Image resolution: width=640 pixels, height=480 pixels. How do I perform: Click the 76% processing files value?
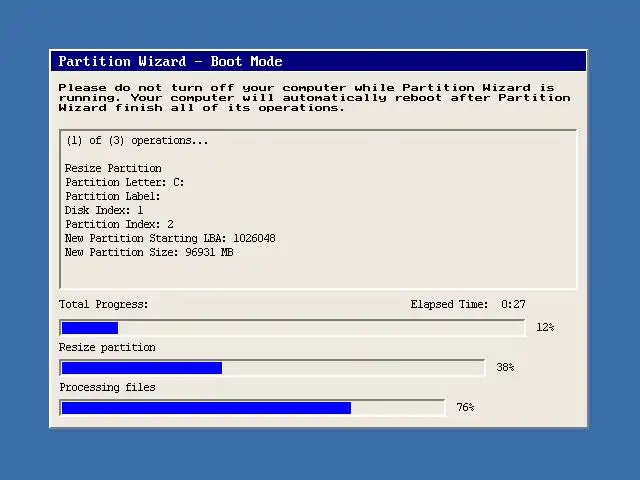click(x=465, y=407)
